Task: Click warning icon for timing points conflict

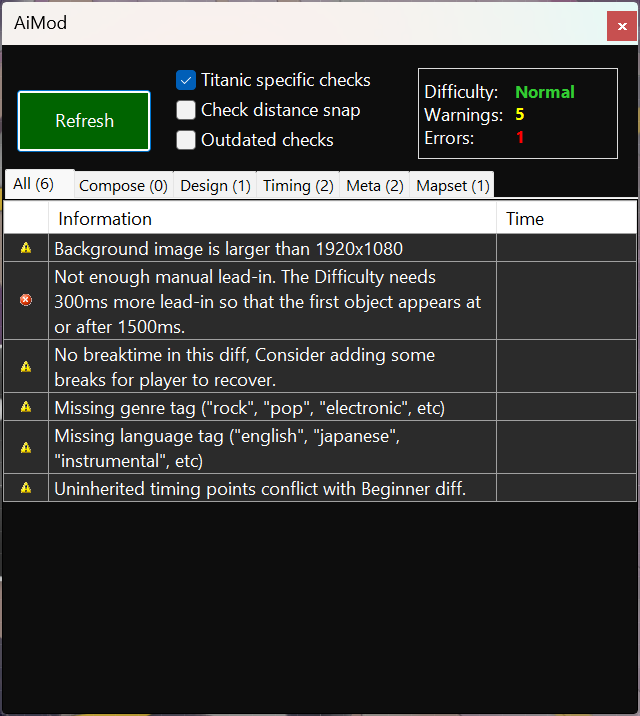Action: coord(26,488)
